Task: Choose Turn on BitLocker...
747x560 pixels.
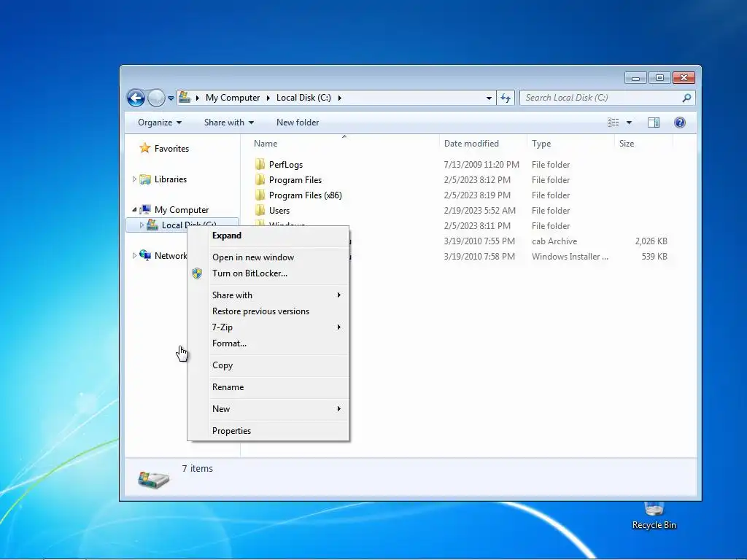Action: (268, 273)
